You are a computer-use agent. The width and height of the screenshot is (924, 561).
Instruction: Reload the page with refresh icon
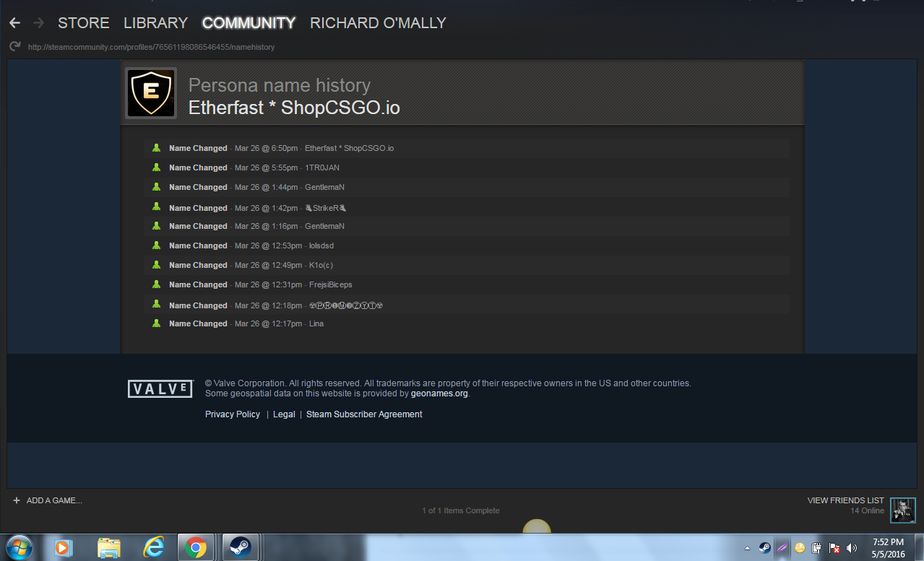point(14,47)
